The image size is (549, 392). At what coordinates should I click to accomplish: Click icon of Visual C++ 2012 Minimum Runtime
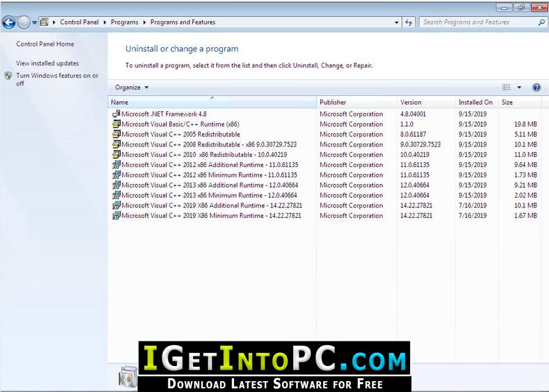coord(116,175)
